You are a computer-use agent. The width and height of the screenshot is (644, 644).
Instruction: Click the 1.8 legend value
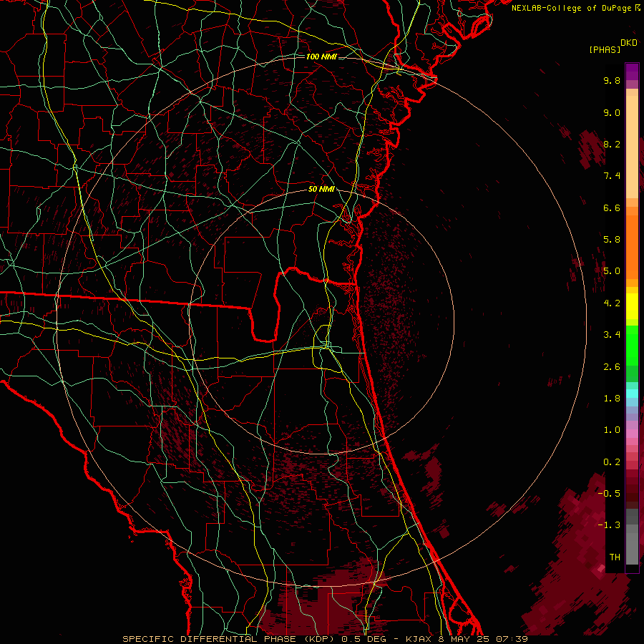(x=612, y=399)
